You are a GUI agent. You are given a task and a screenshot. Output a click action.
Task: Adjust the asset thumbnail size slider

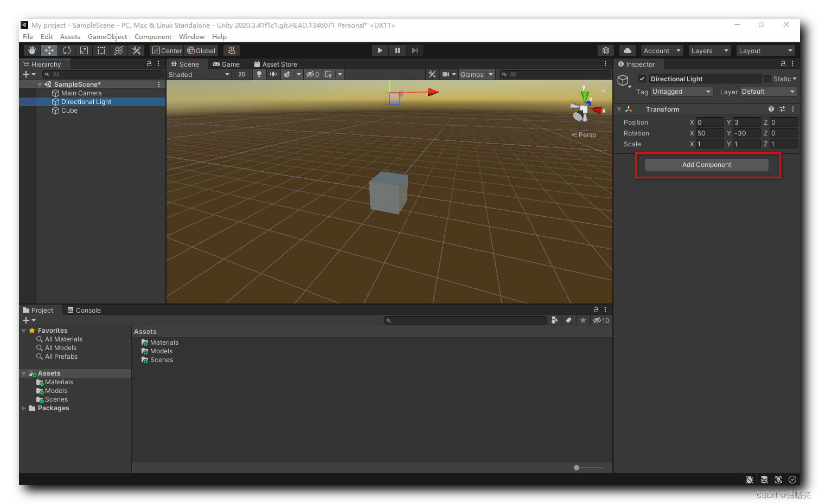click(576, 467)
